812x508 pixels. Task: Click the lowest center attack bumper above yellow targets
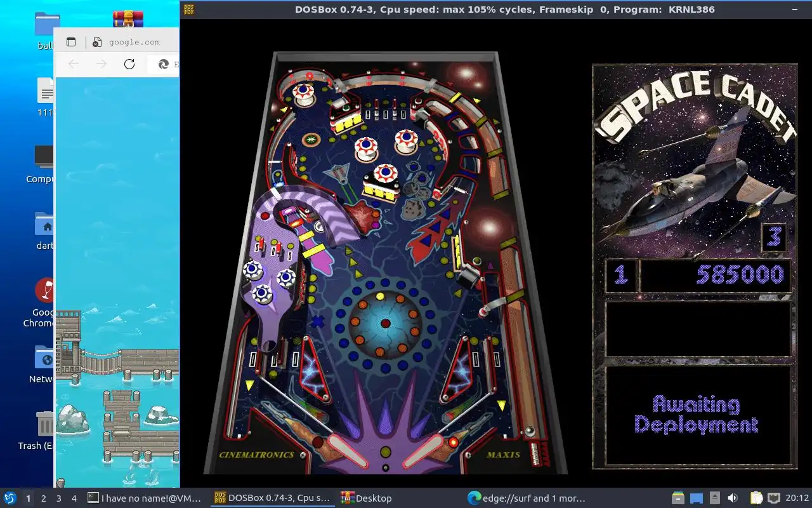386,173
